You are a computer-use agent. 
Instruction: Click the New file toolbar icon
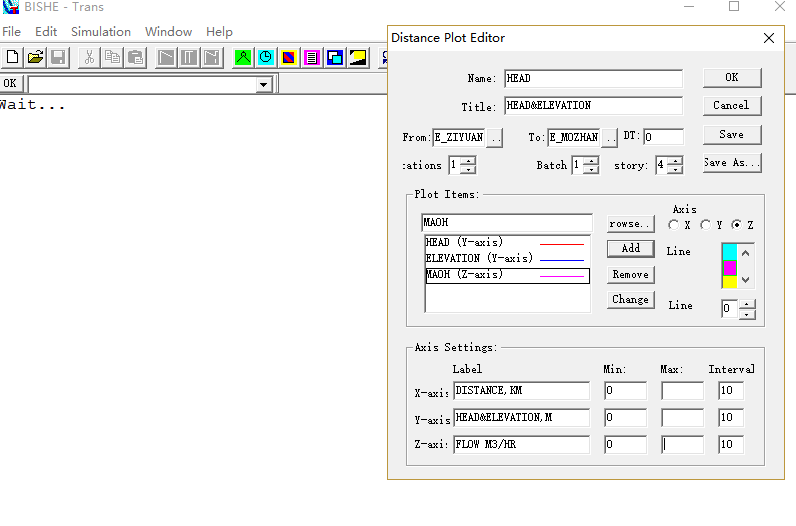click(13, 58)
